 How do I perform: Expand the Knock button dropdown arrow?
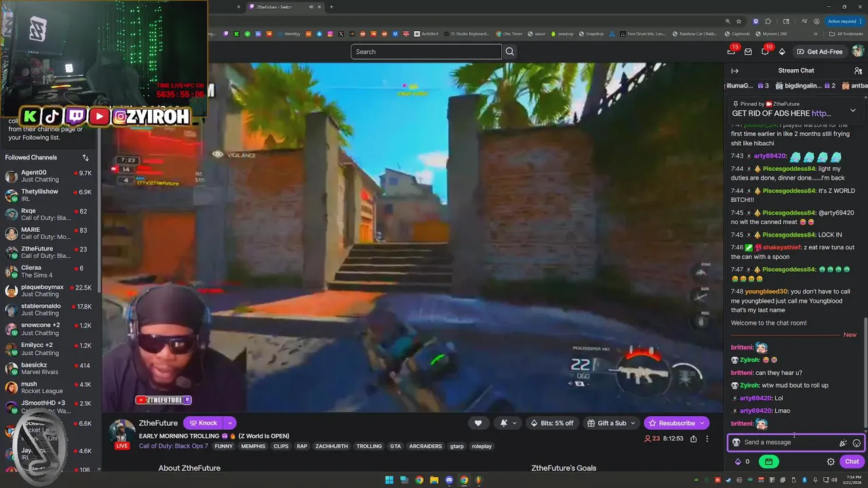(230, 423)
